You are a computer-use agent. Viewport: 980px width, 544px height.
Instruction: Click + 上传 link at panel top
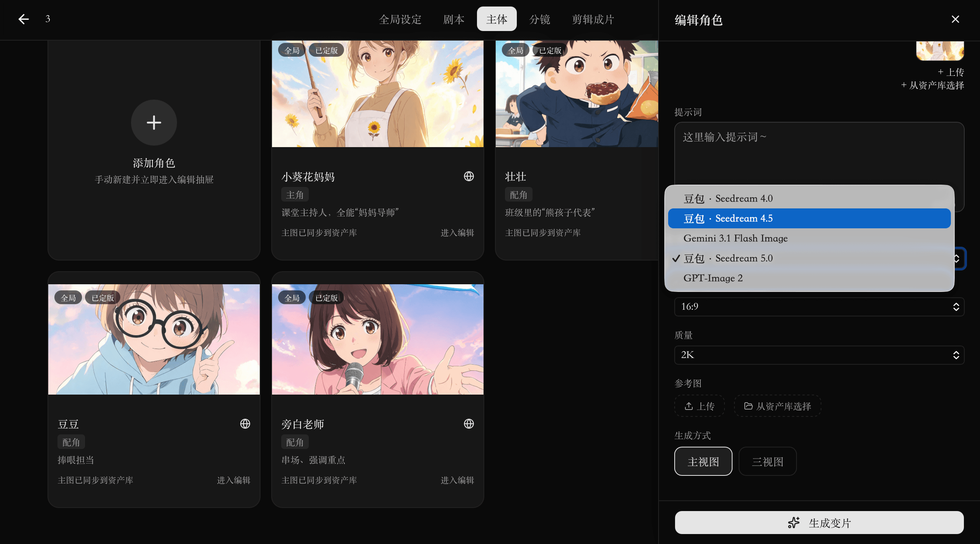(x=951, y=72)
